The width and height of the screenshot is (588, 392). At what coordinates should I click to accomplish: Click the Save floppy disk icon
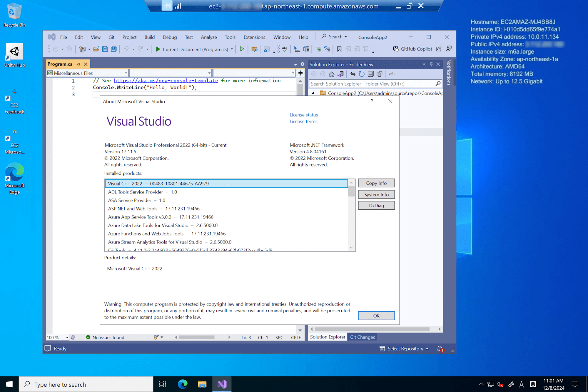pos(105,49)
